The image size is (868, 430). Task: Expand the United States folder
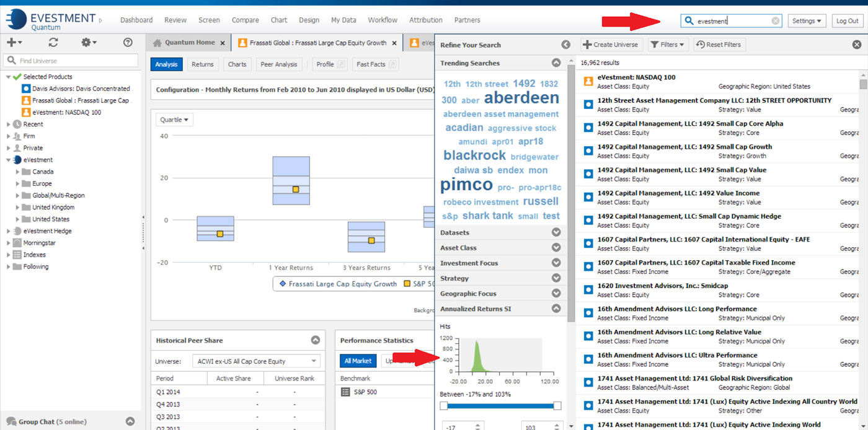click(x=17, y=219)
